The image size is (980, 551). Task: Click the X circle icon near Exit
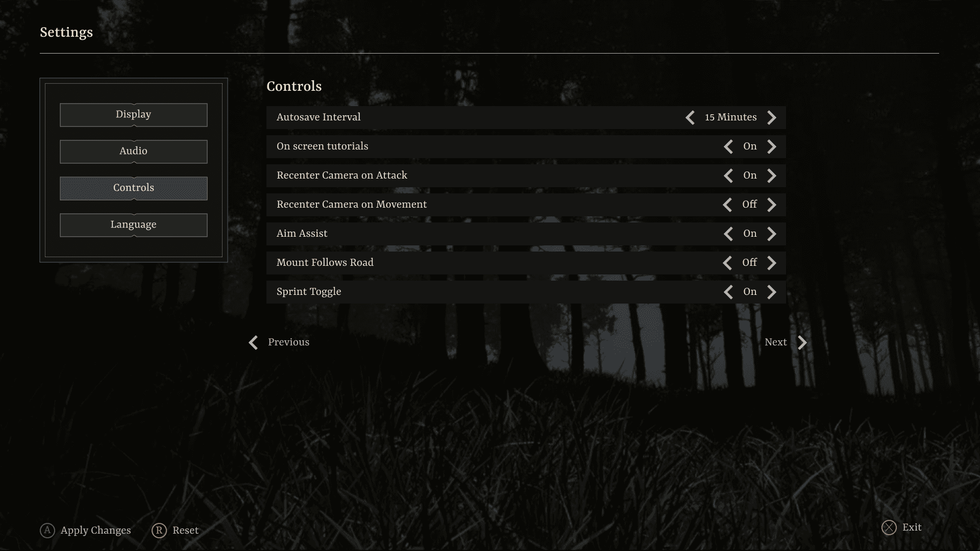[889, 528]
